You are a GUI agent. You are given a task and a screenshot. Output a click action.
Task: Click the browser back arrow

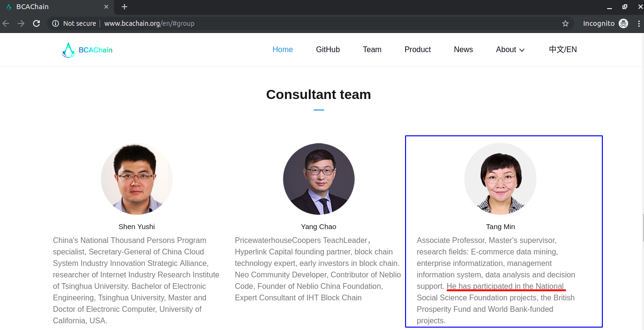[x=6, y=23]
